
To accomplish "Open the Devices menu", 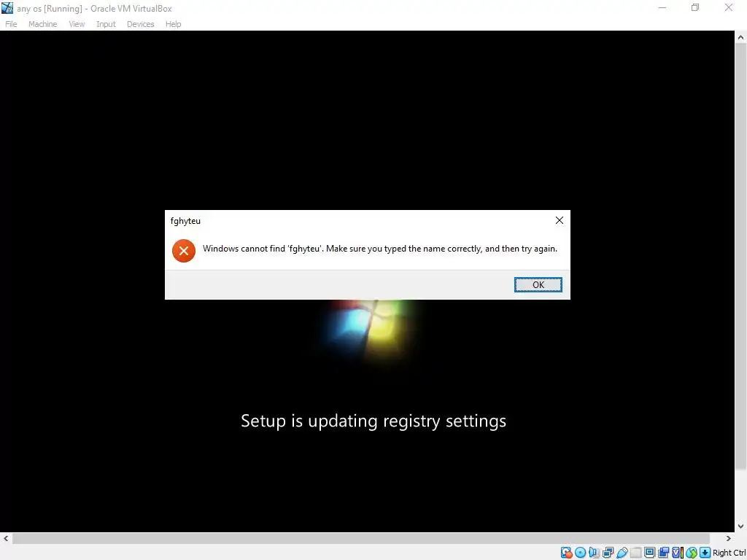I will click(x=141, y=24).
